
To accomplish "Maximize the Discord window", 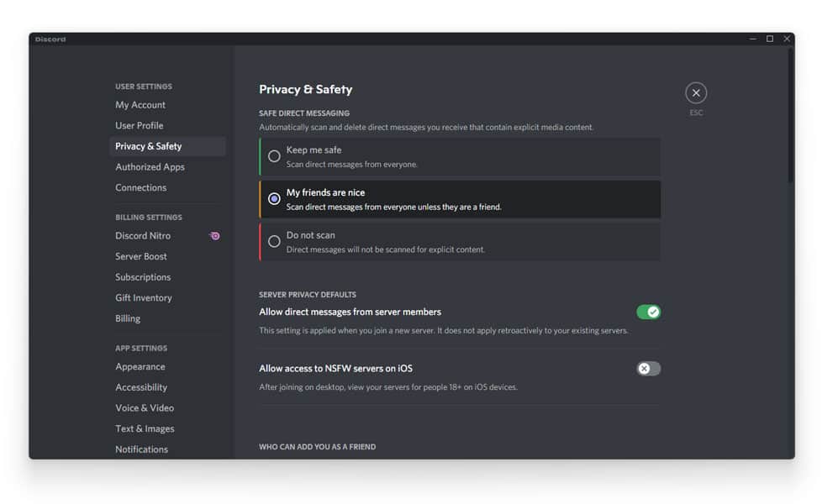I will pos(770,39).
